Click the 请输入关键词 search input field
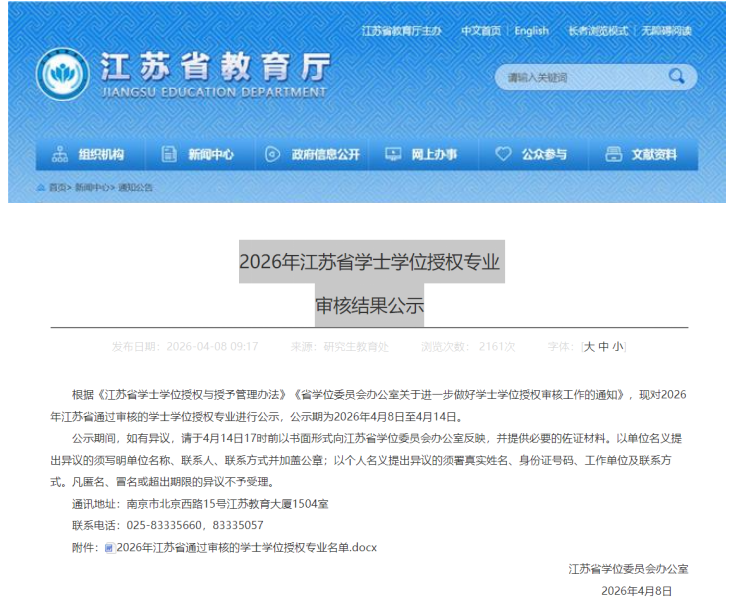 [576, 77]
